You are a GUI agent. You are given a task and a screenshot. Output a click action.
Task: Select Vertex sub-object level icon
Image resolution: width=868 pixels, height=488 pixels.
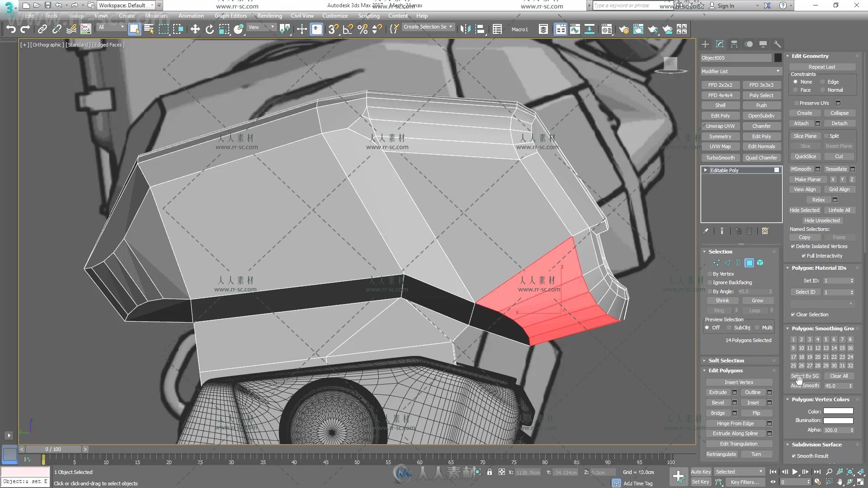(x=717, y=263)
